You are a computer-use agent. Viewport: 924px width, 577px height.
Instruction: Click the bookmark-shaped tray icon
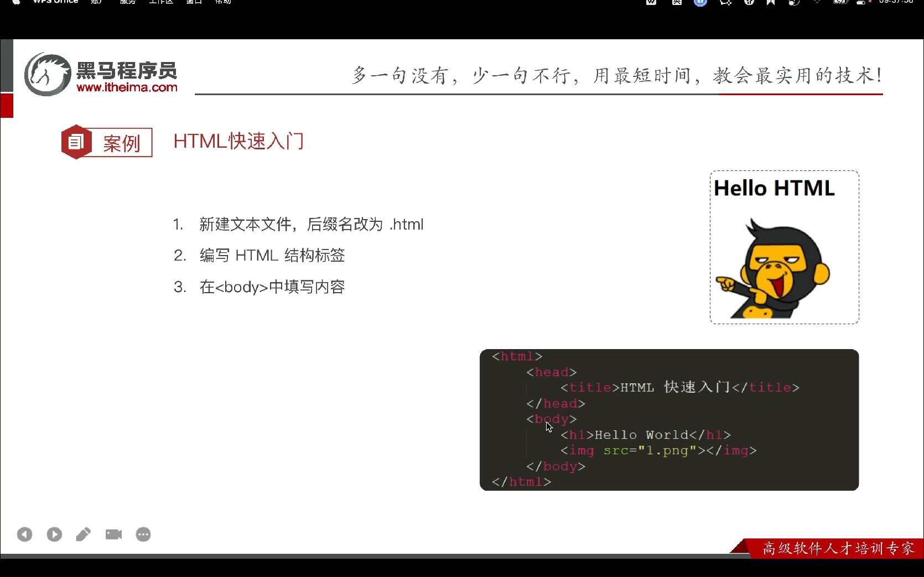770,3
